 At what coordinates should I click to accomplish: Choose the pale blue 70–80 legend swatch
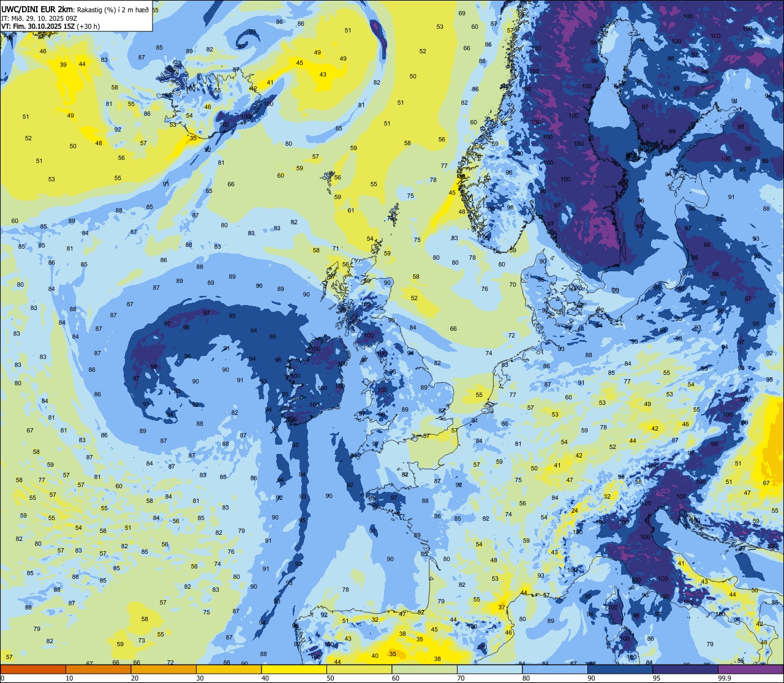[489, 669]
